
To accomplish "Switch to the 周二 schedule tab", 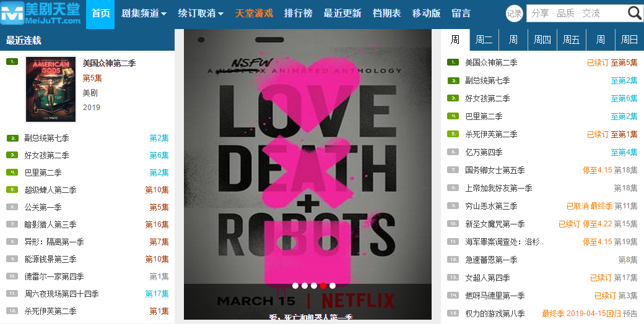I will point(484,40).
